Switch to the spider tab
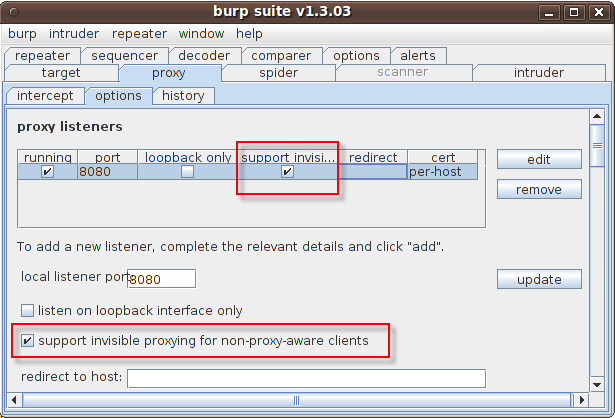Screen dimensions: 615x418 [278, 73]
